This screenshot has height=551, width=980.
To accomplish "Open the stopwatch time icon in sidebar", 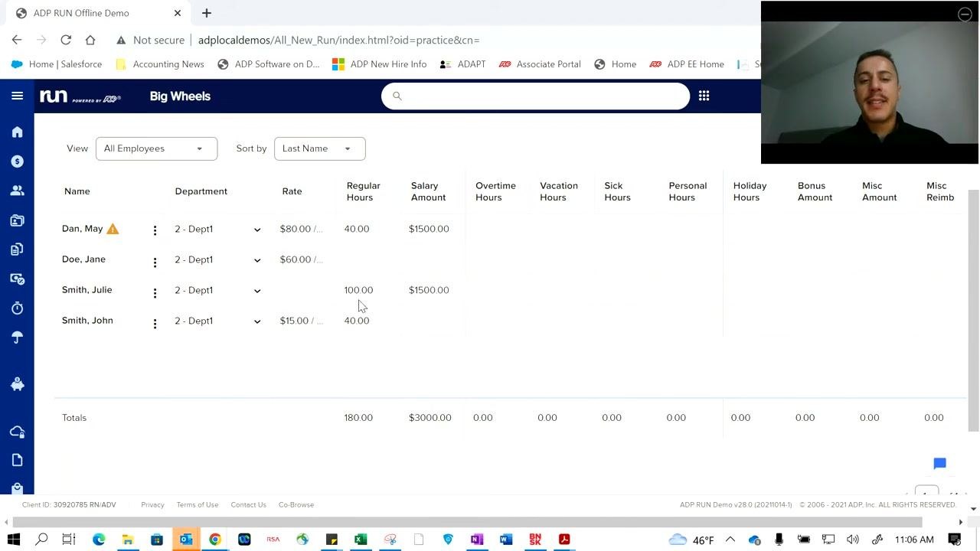I will tap(18, 308).
